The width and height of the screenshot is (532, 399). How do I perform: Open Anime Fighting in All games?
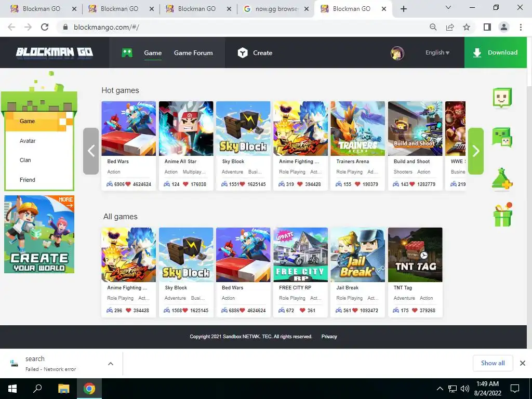[129, 272]
